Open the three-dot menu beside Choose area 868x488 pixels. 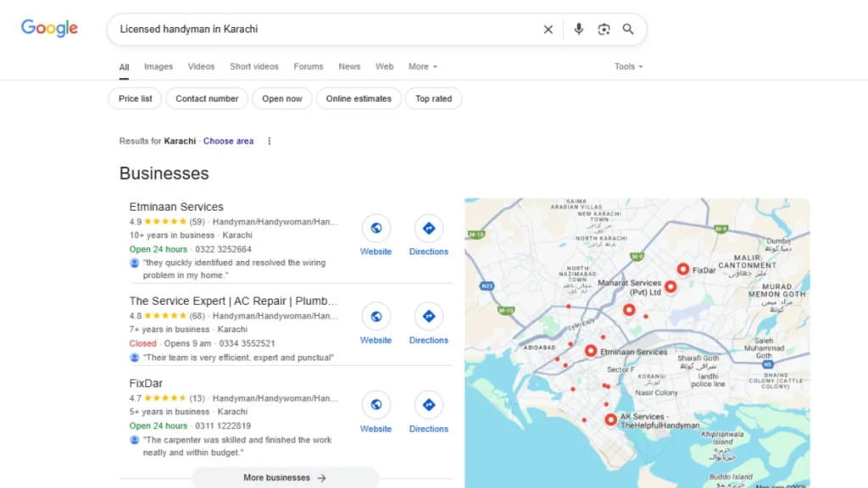point(269,141)
